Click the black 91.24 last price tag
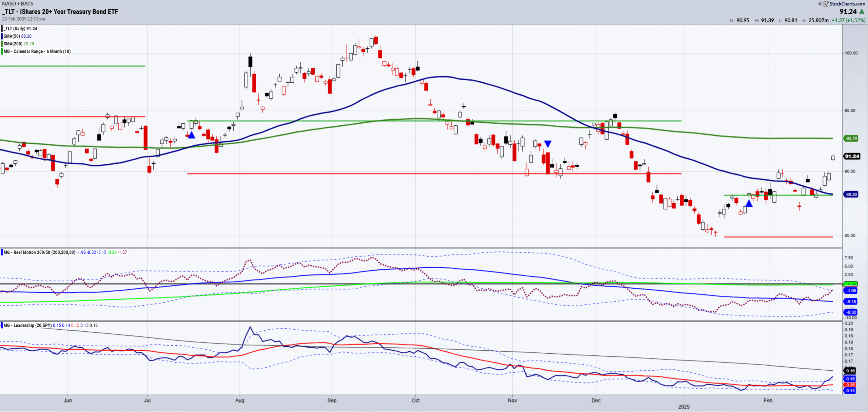The width and height of the screenshot is (868, 412). 852,156
